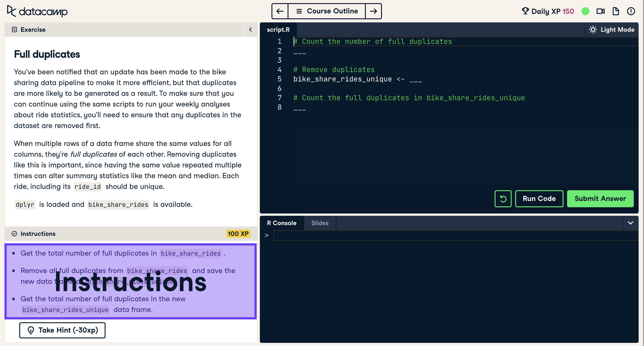
Task: Collapse the console panel chevron
Action: click(x=631, y=223)
